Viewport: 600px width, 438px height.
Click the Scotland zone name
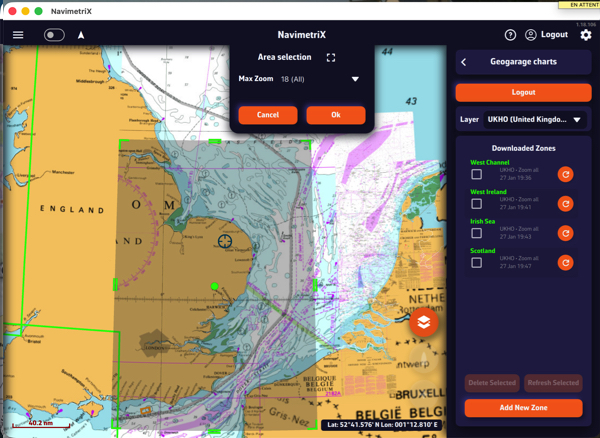pyautogui.click(x=483, y=251)
